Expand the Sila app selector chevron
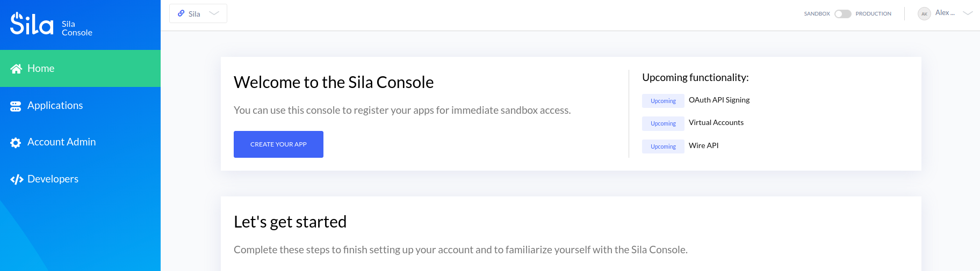 tap(214, 13)
